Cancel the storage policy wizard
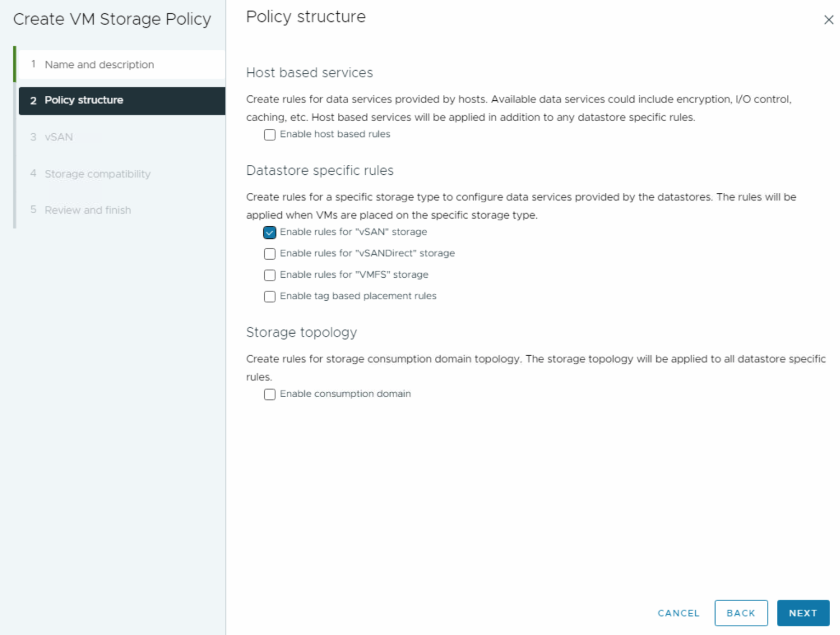The height and width of the screenshot is (635, 840). 678,613
